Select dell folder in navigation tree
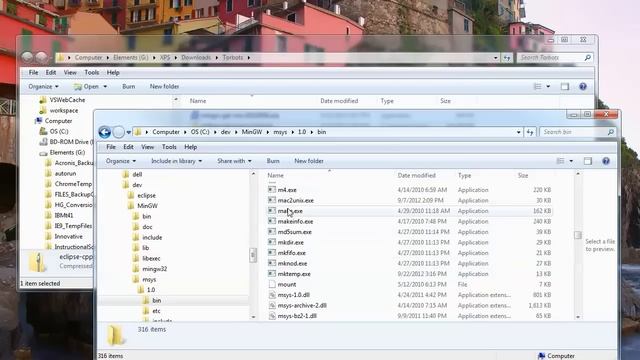The image size is (640, 360). coord(137,174)
